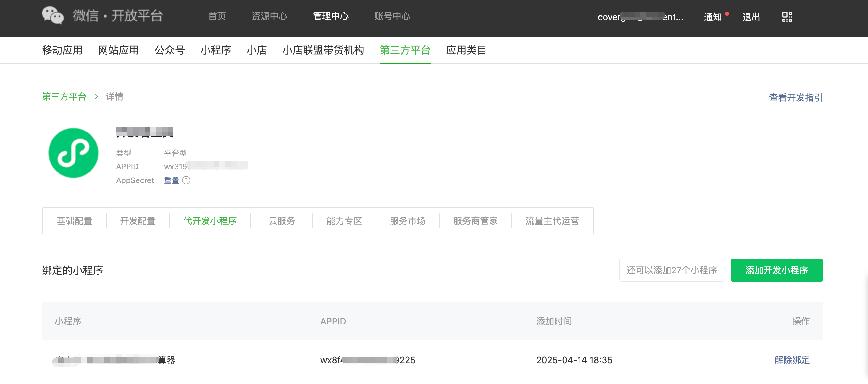The width and height of the screenshot is (868, 384).
Task: Click the AppSecret help question mark icon
Action: (186, 180)
